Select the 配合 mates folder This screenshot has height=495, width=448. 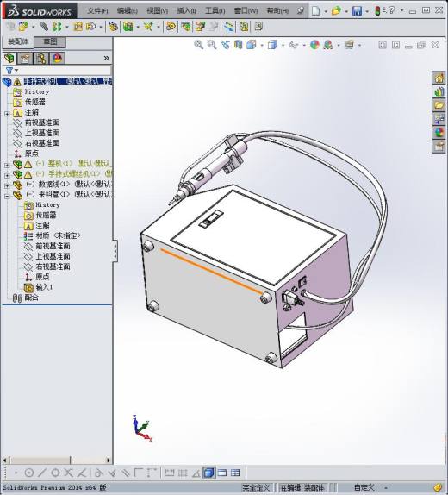(x=31, y=298)
